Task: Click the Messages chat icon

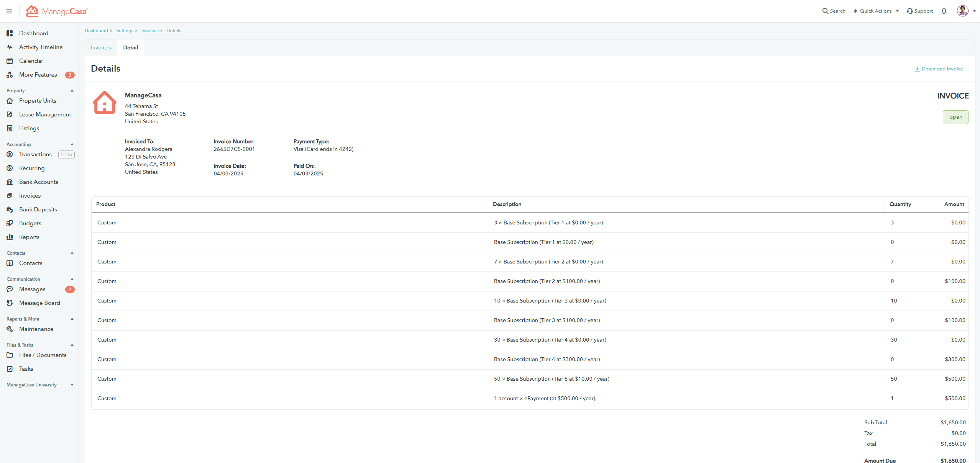Action: (x=10, y=289)
